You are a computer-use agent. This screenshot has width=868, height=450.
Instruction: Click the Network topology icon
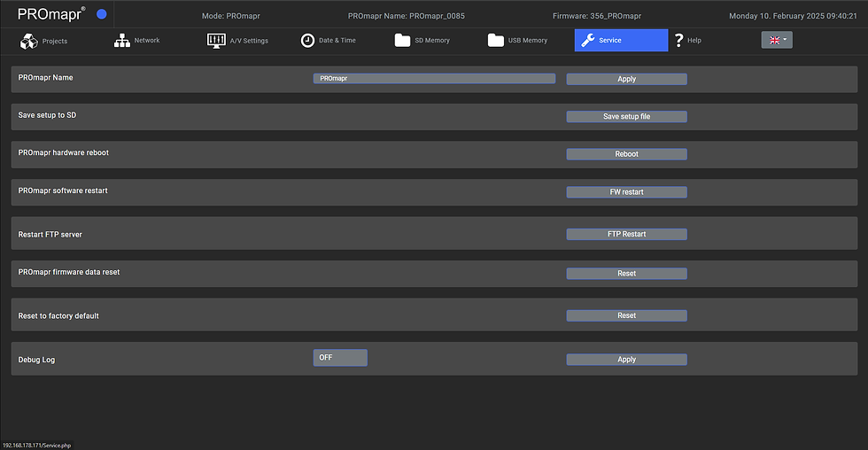[122, 41]
